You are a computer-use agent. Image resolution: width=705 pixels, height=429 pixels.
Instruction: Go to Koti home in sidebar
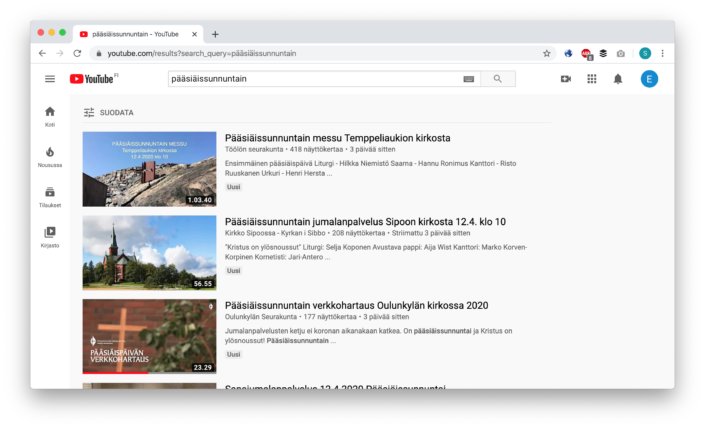[x=50, y=116]
